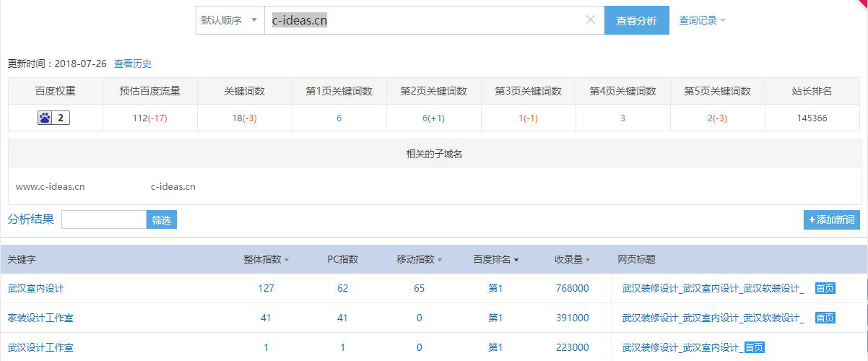
Task: Open www.c-ideas.cn subdomain link
Action: click(50, 186)
